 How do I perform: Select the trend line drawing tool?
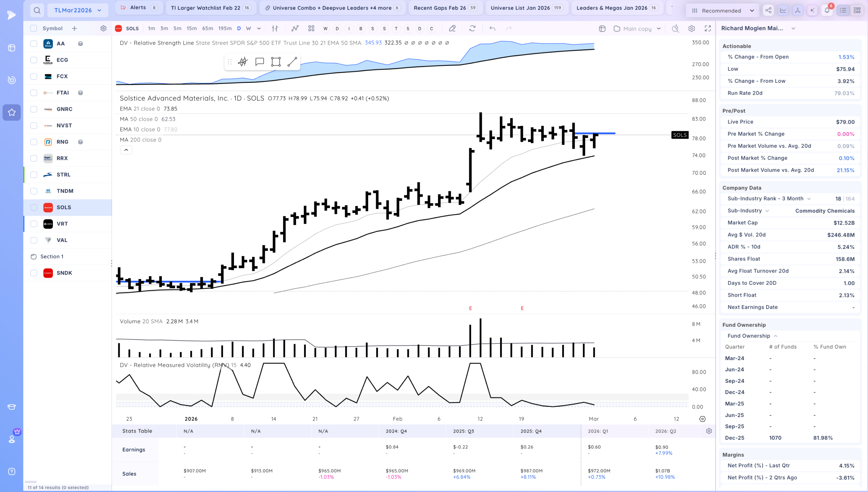292,62
